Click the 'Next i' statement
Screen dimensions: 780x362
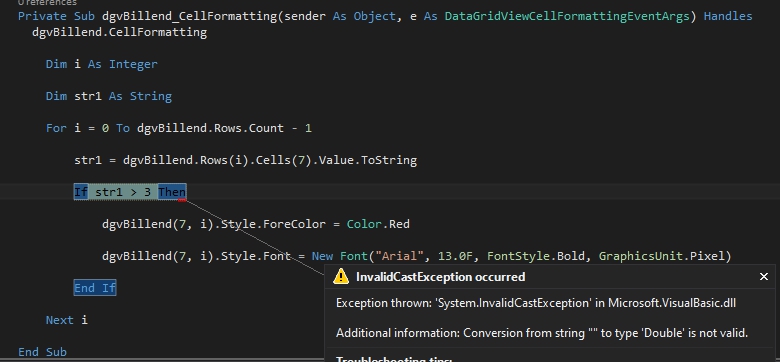coord(67,320)
